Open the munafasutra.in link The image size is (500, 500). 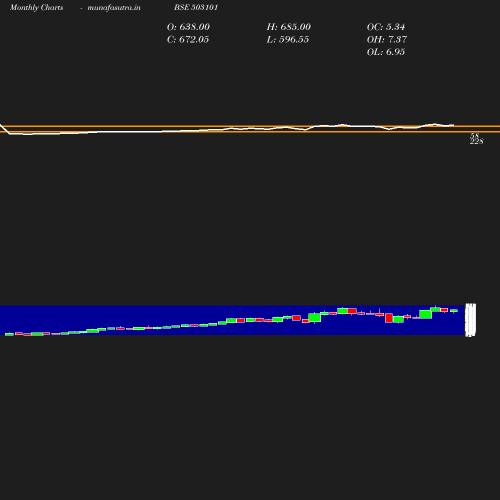(x=114, y=7)
